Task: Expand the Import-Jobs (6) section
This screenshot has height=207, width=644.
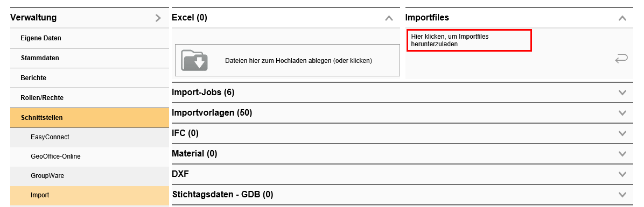Action: [x=622, y=92]
